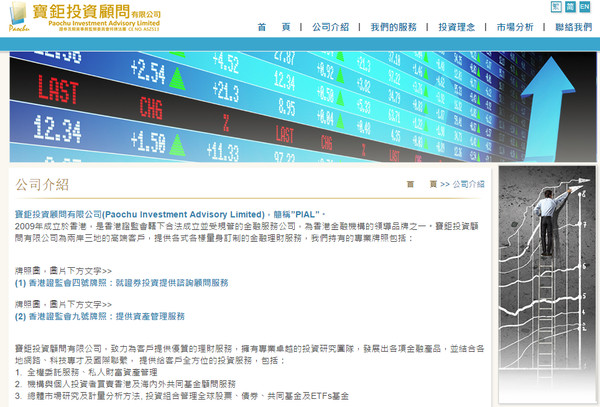600x407 pixels.
Task: Click the (2) 香港證監會九號牌照 line
Action: pos(100,316)
